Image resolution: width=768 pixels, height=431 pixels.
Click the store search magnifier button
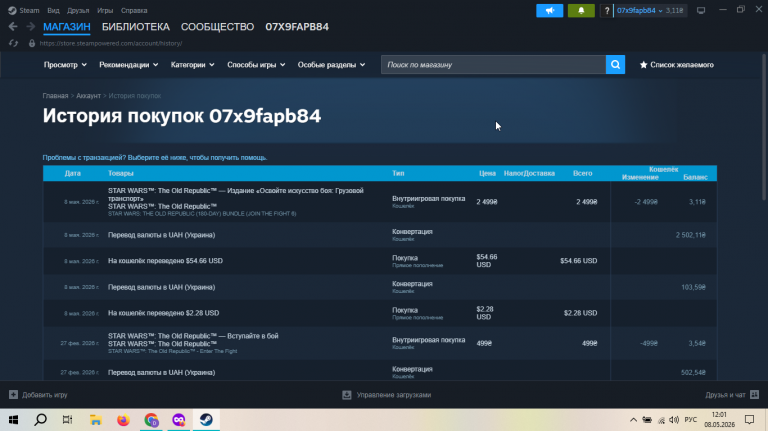tap(615, 65)
